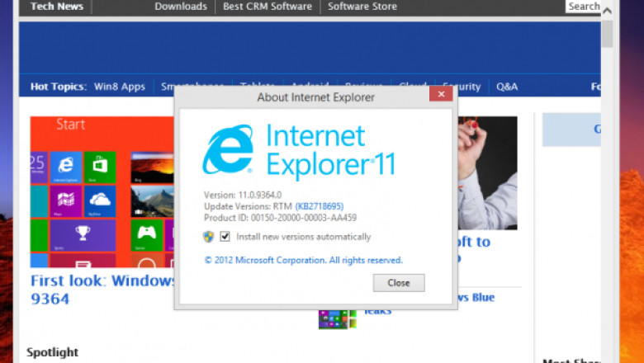Open the Downloads menu item

tap(181, 7)
